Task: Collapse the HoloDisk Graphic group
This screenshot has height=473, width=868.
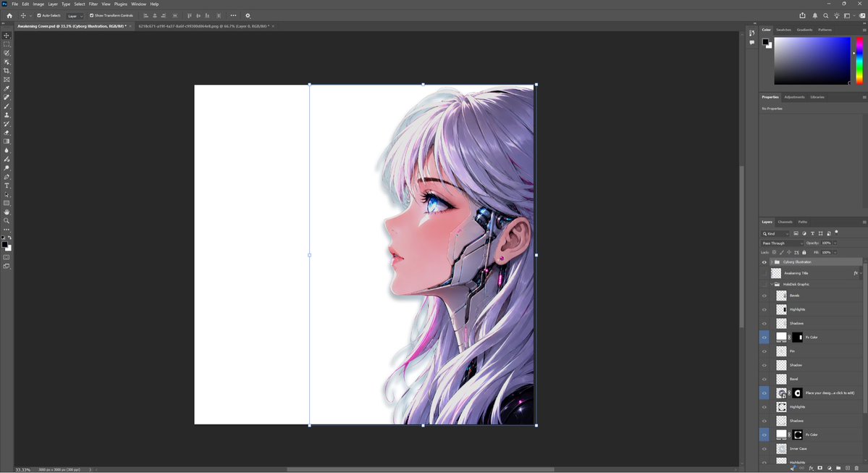Action: coord(772,284)
